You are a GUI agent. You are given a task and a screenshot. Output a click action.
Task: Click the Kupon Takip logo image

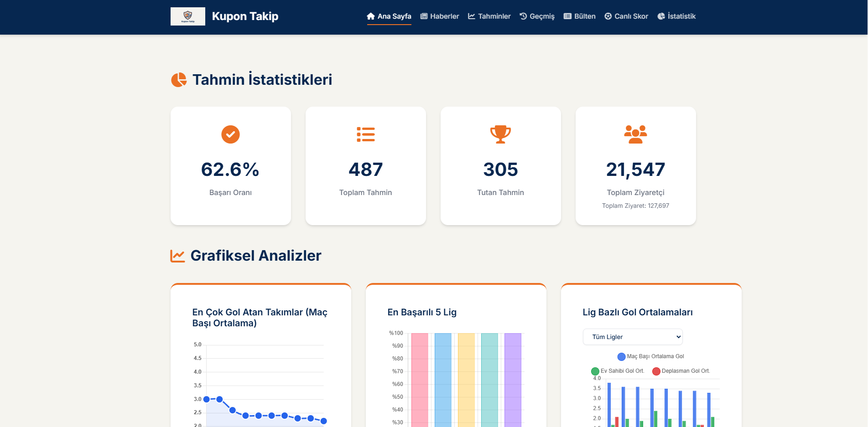(187, 16)
